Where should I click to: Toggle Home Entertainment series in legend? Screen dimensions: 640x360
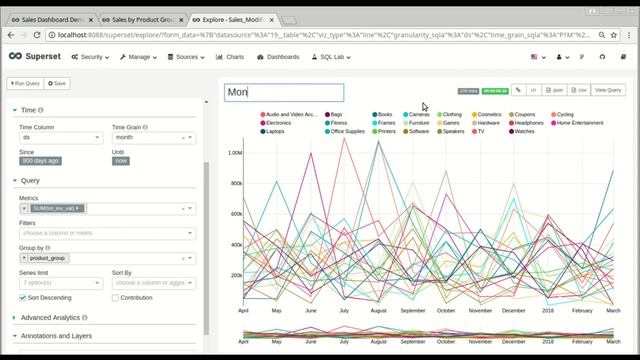pyautogui.click(x=577, y=123)
